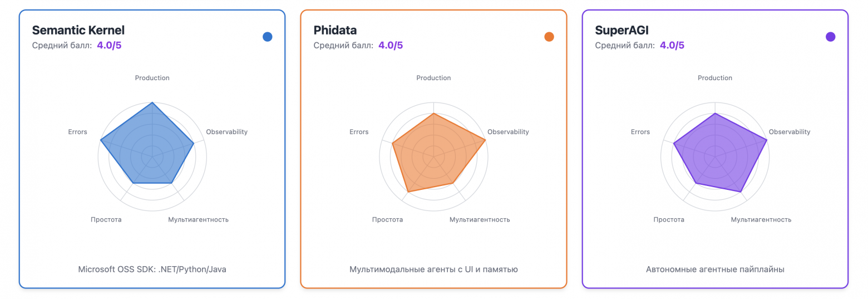Select the Простота axis label in Phidata chart
The width and height of the screenshot is (868, 299).
(x=387, y=219)
